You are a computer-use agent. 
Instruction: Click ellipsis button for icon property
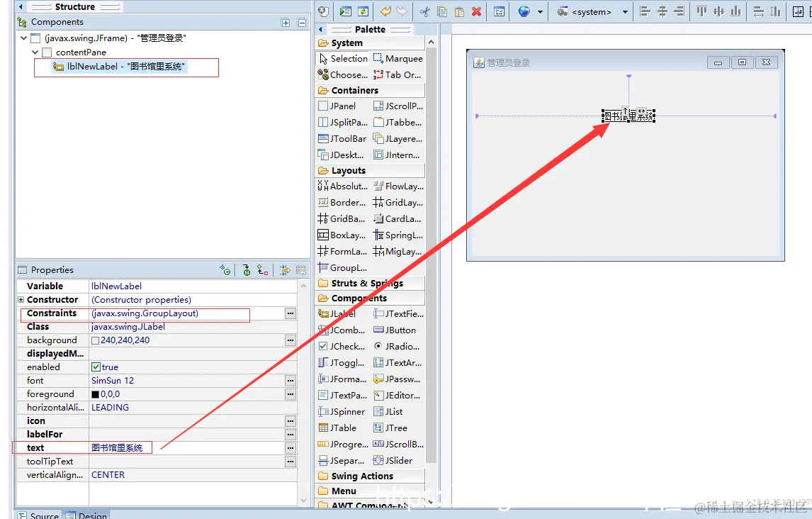coord(291,421)
